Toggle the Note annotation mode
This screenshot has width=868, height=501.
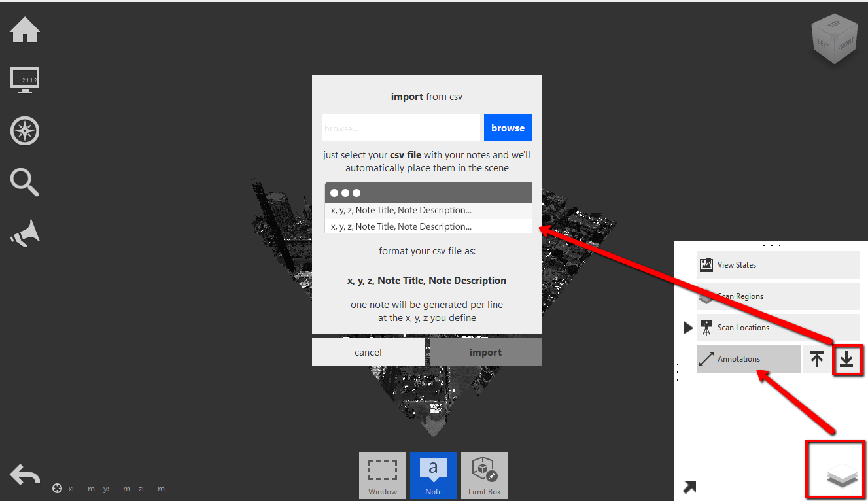click(x=433, y=475)
